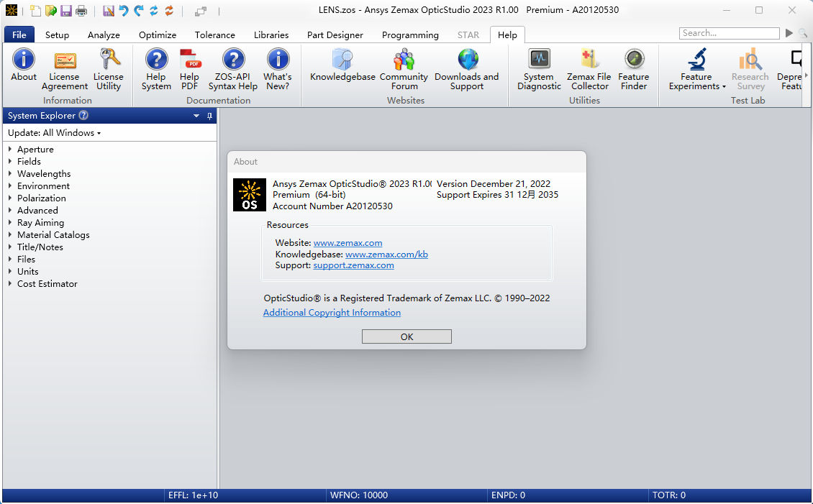The height and width of the screenshot is (504, 813).
Task: Open Downloads and Support
Action: point(467,70)
